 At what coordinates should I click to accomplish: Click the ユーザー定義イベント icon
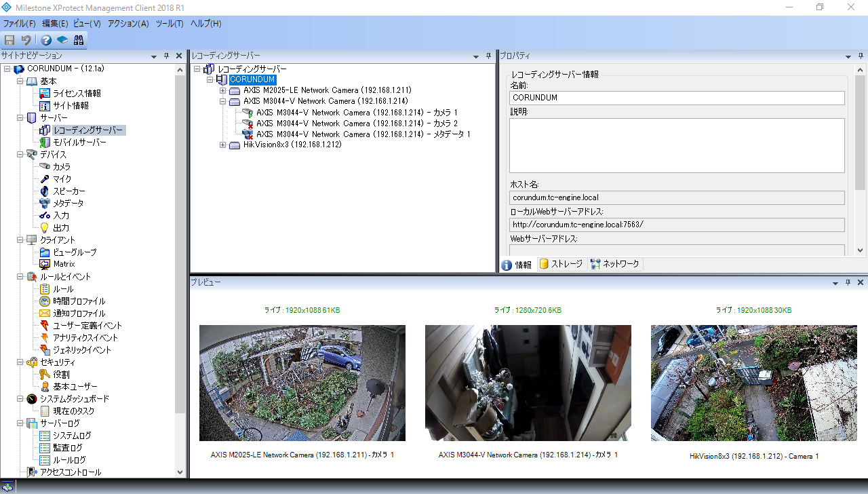[x=45, y=325]
